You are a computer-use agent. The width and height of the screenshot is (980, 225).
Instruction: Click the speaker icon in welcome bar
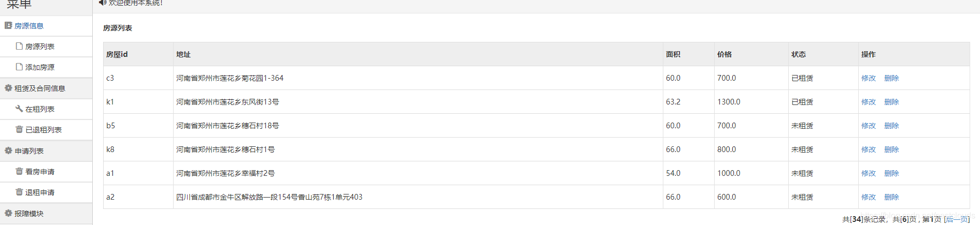tap(102, 3)
